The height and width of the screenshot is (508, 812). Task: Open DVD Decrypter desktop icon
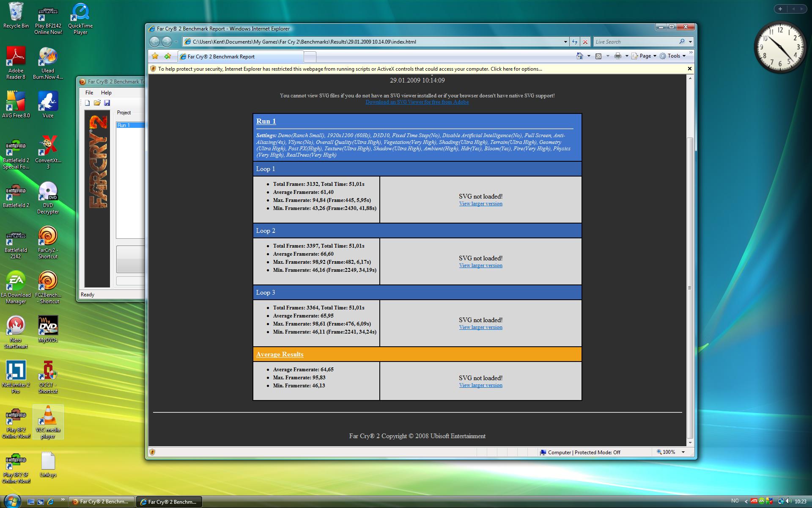[48, 198]
